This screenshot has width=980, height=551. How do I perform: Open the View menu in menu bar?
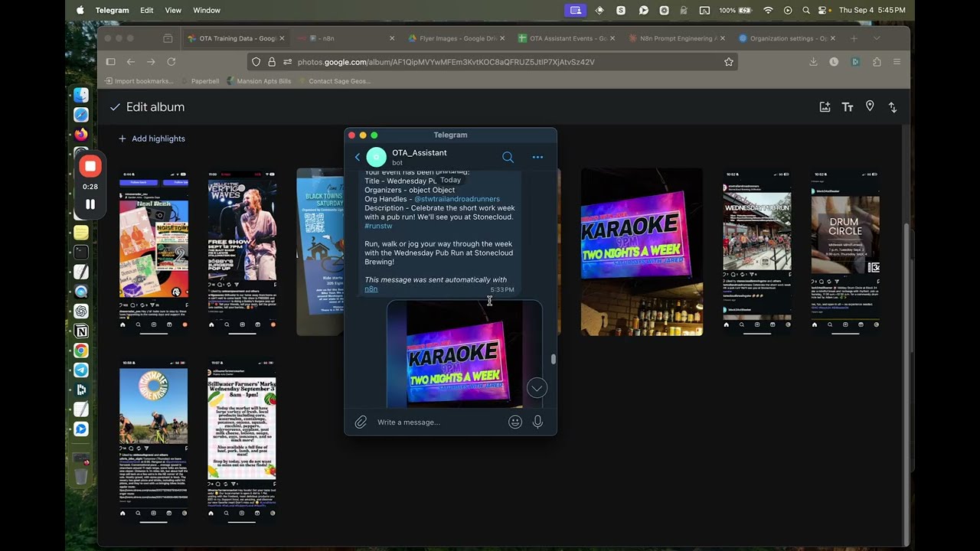[173, 10]
